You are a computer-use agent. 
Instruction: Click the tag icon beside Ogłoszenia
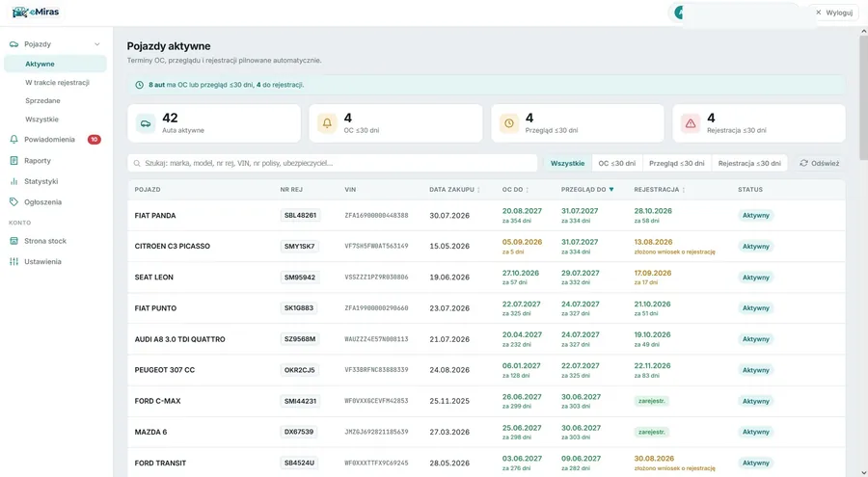click(14, 202)
